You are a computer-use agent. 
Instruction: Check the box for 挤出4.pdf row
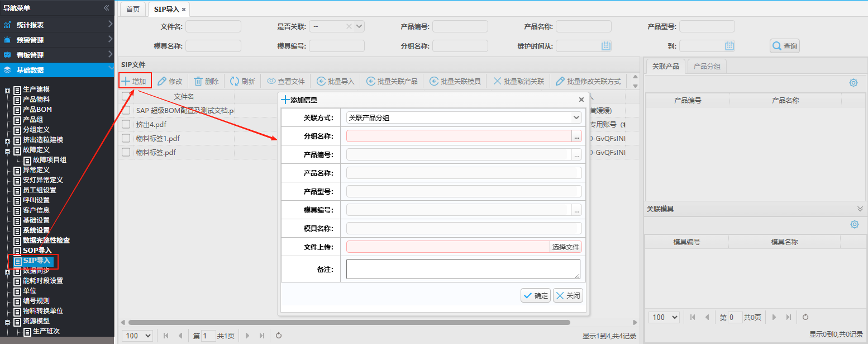(126, 125)
